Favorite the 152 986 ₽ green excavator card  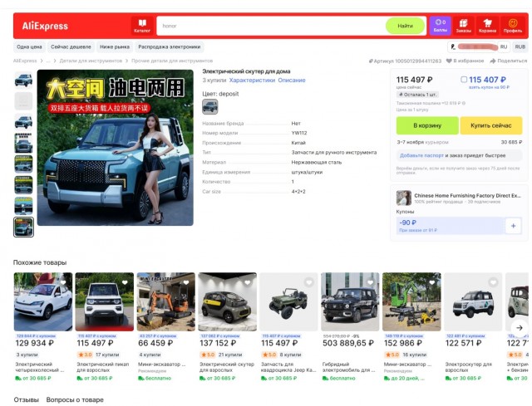click(x=431, y=282)
